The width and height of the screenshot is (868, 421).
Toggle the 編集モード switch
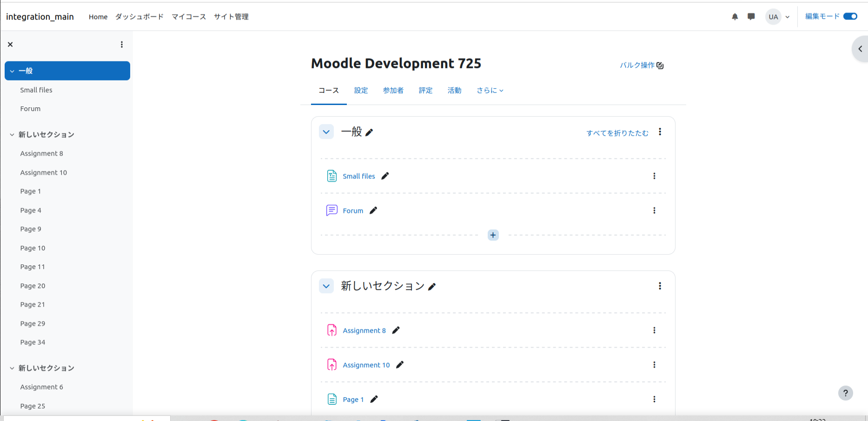pyautogui.click(x=850, y=16)
